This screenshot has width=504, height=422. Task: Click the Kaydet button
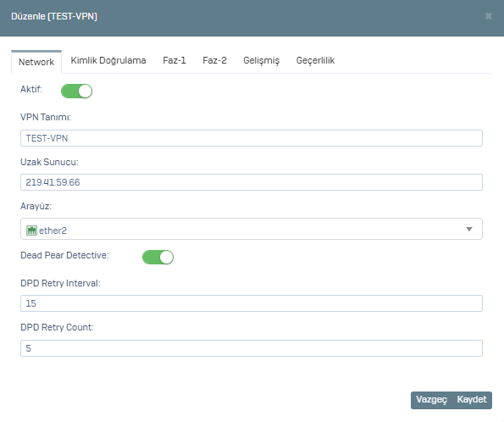[x=472, y=399]
